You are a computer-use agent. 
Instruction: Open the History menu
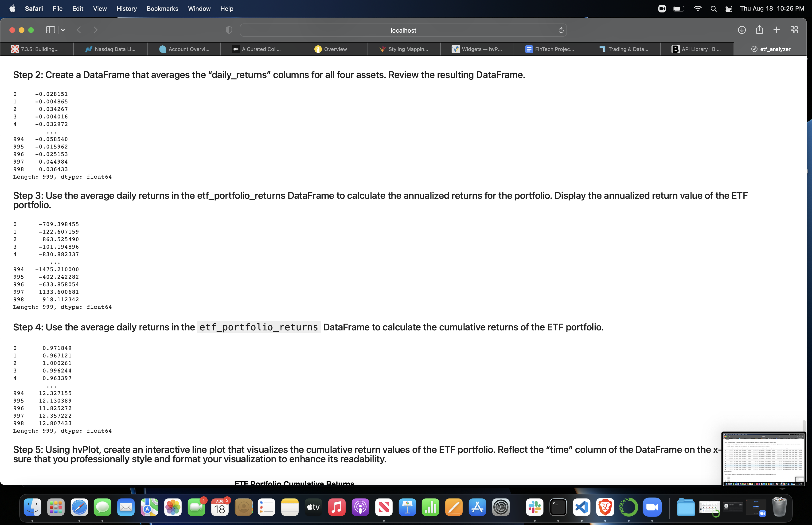(x=126, y=8)
